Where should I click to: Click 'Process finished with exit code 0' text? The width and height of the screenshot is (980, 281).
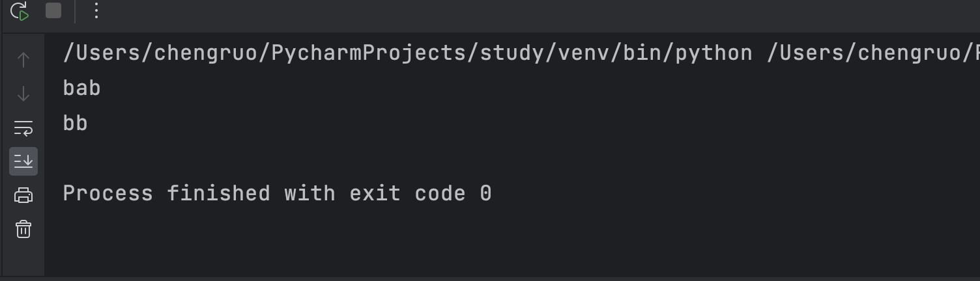point(277,193)
